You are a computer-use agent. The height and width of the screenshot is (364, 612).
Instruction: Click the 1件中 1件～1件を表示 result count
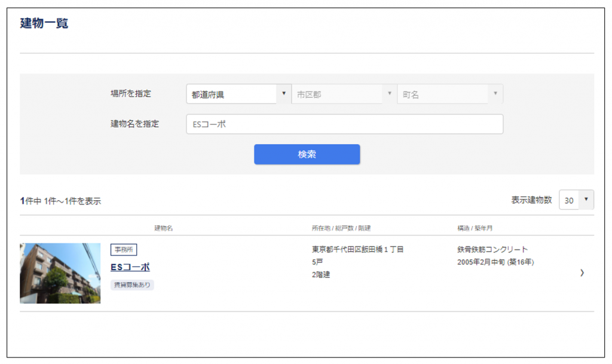pyautogui.click(x=60, y=201)
